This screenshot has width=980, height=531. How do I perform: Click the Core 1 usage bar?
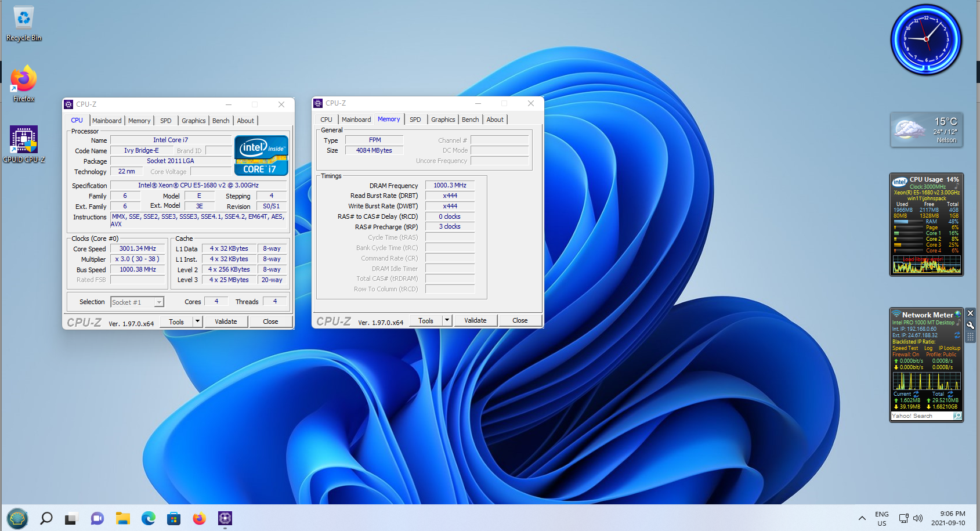908,233
